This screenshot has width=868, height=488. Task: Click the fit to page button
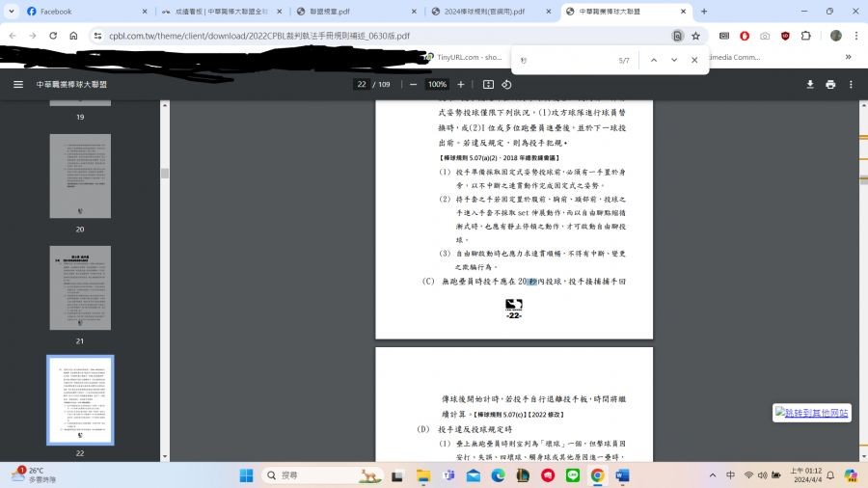[488, 84]
